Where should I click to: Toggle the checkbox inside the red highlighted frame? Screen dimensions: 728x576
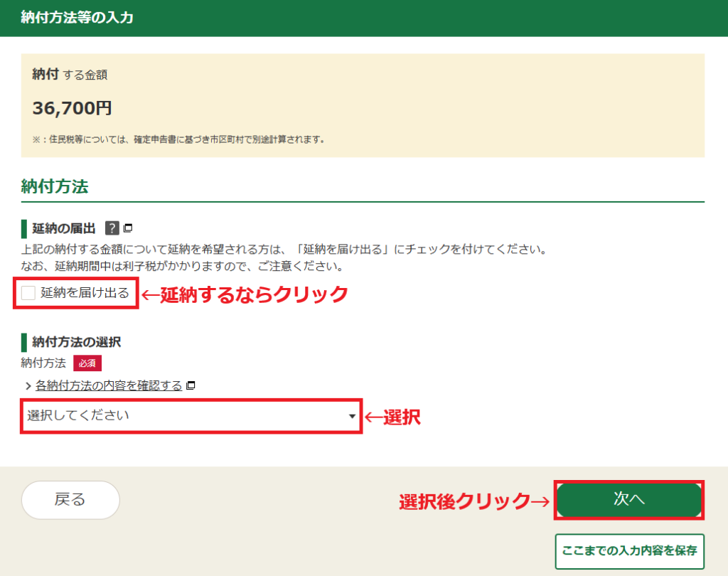coord(30,293)
